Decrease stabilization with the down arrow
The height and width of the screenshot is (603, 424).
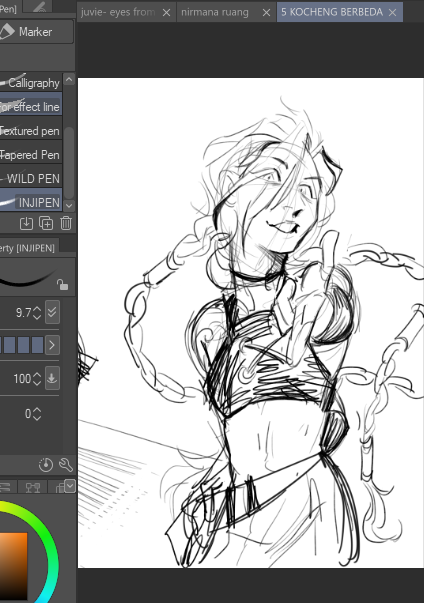(37, 418)
